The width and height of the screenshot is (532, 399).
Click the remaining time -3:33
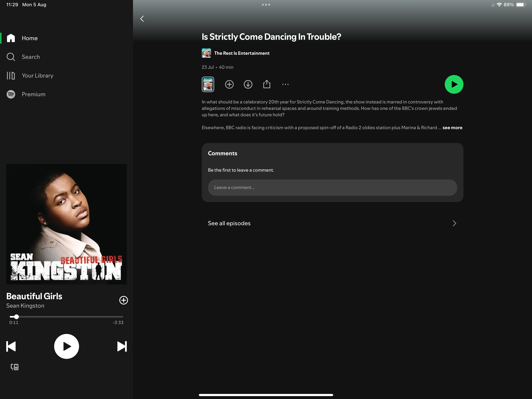tap(118, 322)
